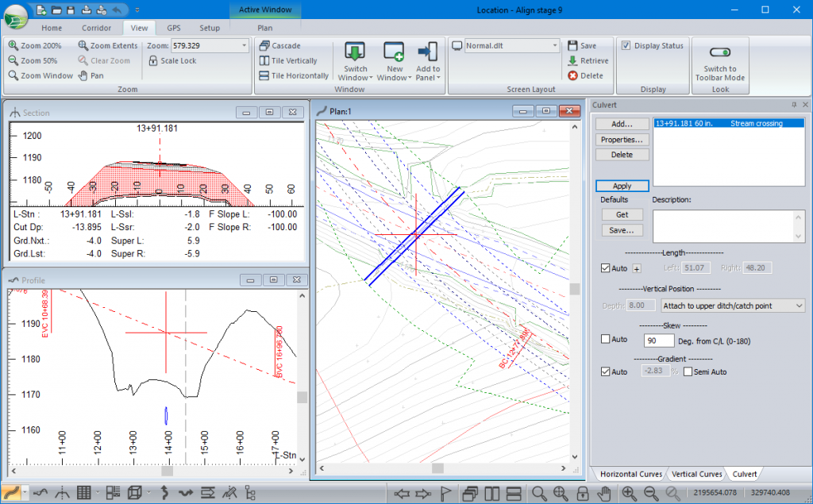813x504 pixels.
Task: Click Zoom Extents in the ribbon
Action: pos(108,46)
